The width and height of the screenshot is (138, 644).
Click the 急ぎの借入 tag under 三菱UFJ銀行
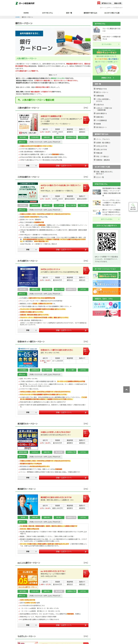[x=23, y=137]
